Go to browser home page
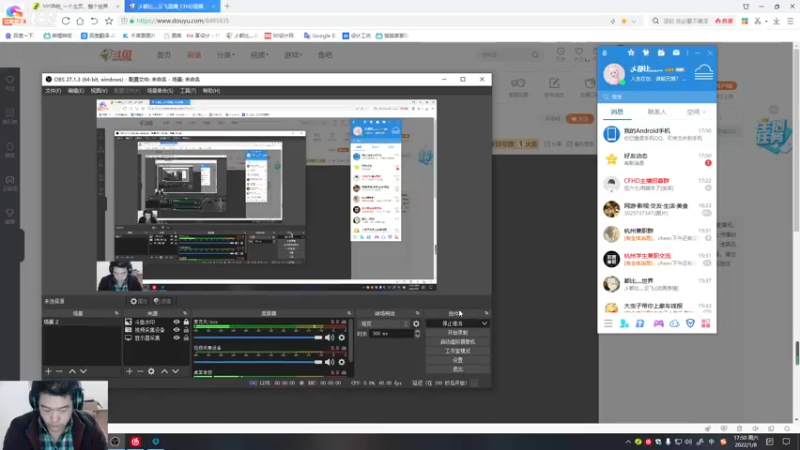The height and width of the screenshot is (450, 800). tap(80, 21)
